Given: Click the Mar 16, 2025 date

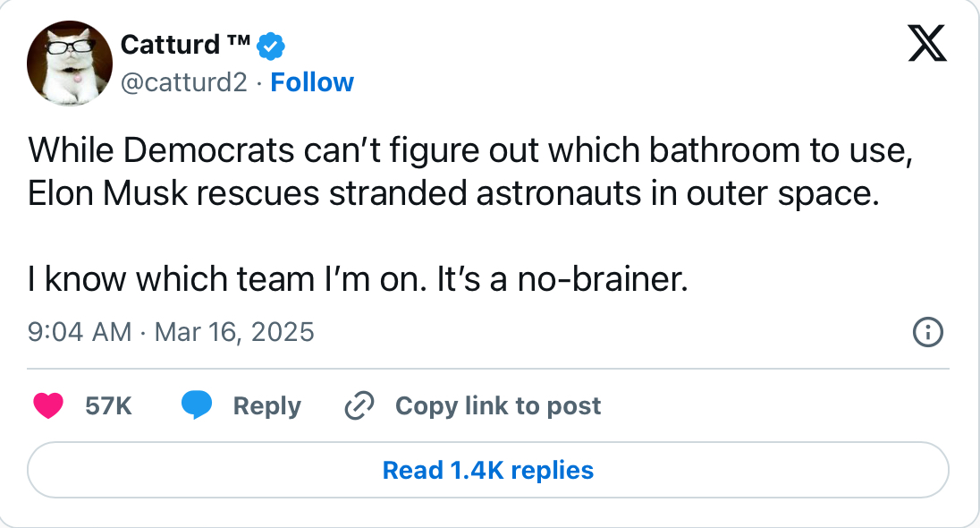Looking at the screenshot, I should click(x=234, y=333).
